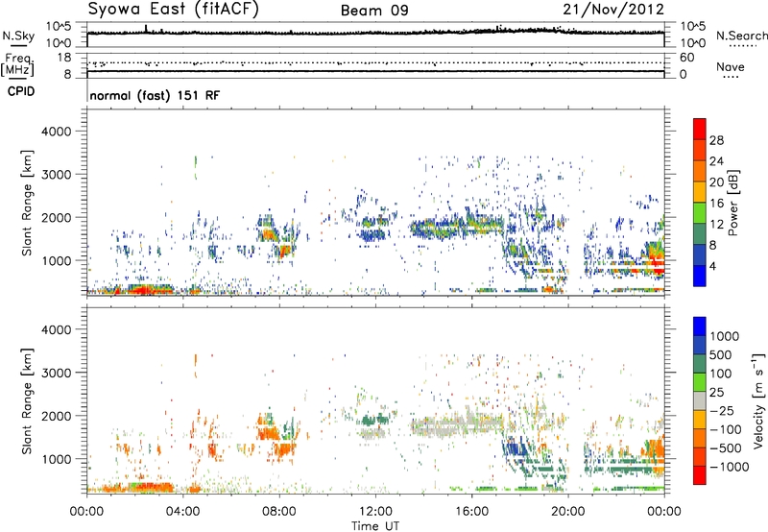
Task: Click the '12:00' time tick label
Action: click(x=375, y=512)
